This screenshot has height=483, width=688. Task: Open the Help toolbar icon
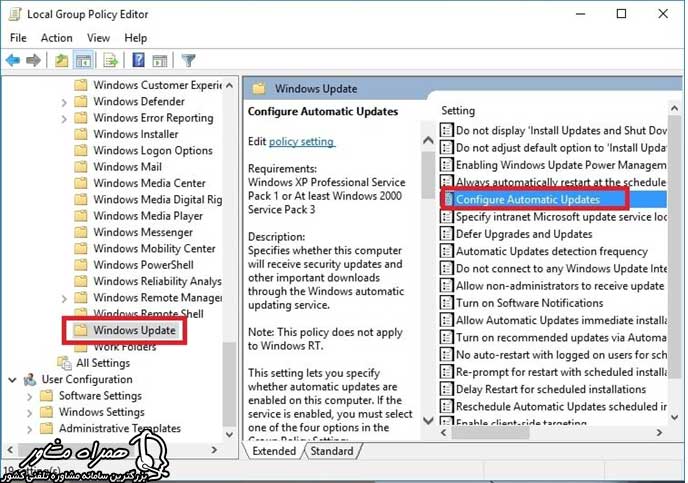pyautogui.click(x=138, y=60)
